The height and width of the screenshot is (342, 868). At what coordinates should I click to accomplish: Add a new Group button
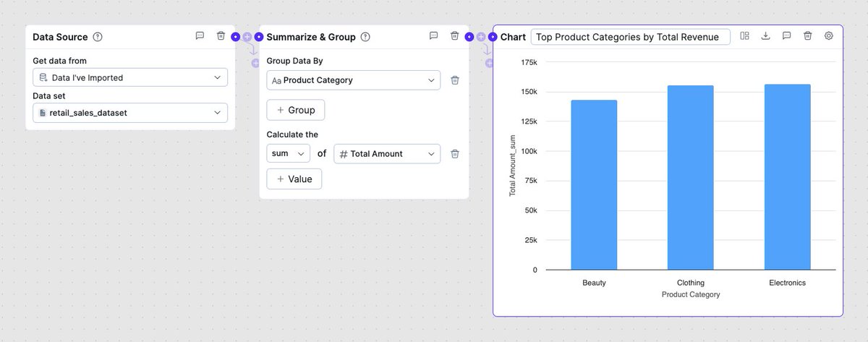click(295, 110)
